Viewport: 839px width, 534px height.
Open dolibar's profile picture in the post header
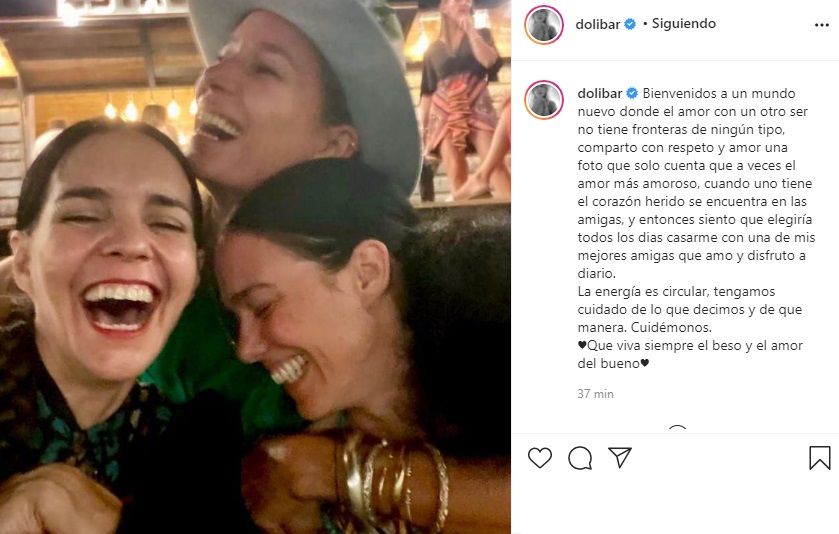tap(545, 24)
